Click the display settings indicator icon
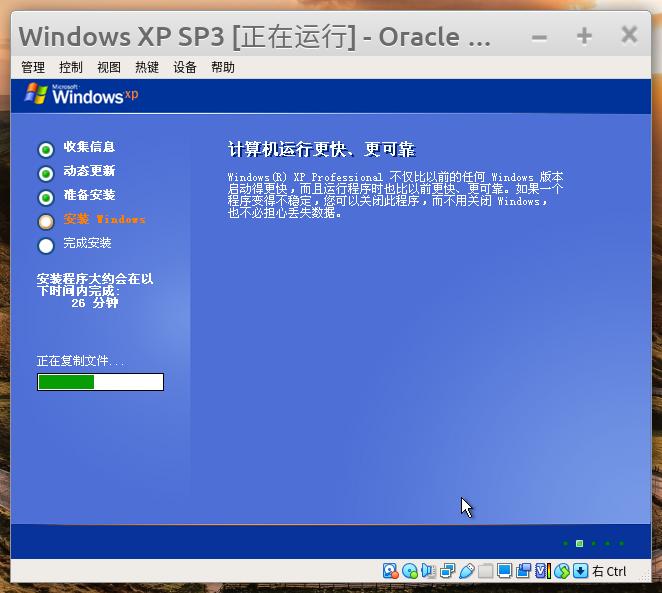The width and height of the screenshot is (662, 593). click(504, 571)
